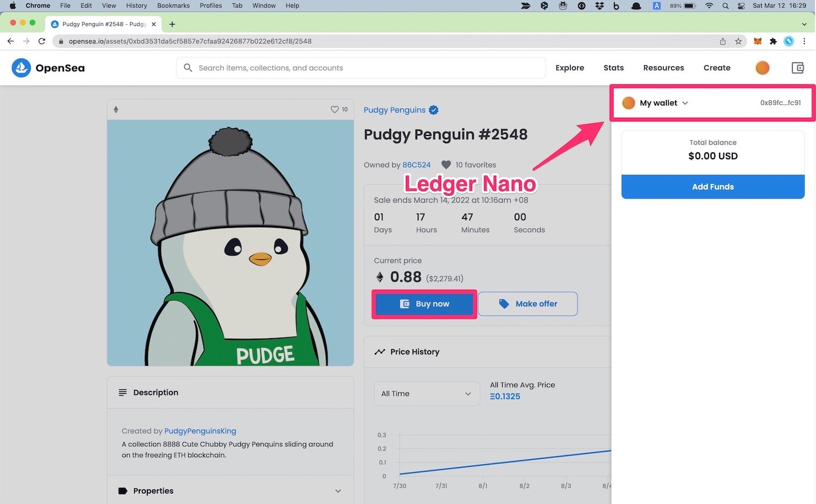Click the Ethereum symbol next to 0.88 price
This screenshot has height=504, width=816.
pyautogui.click(x=380, y=277)
